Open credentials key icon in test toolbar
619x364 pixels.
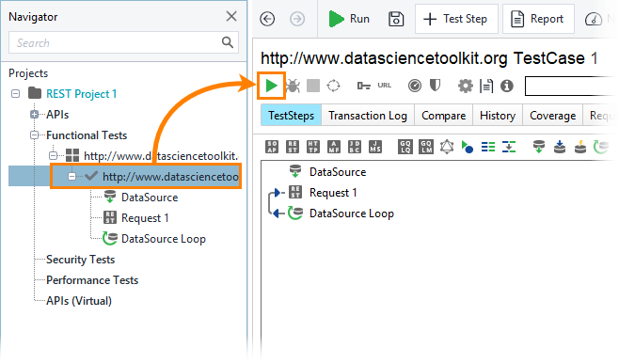click(363, 86)
